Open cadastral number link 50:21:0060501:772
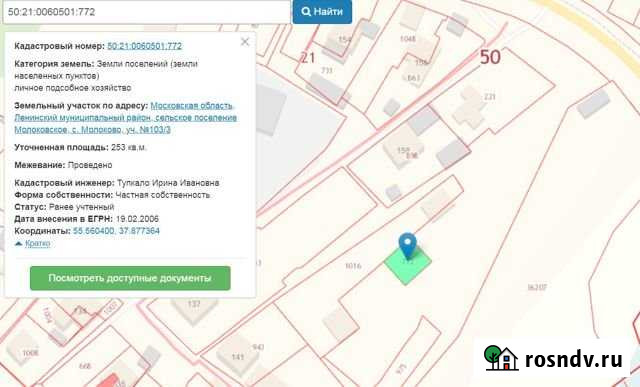 coord(144,46)
